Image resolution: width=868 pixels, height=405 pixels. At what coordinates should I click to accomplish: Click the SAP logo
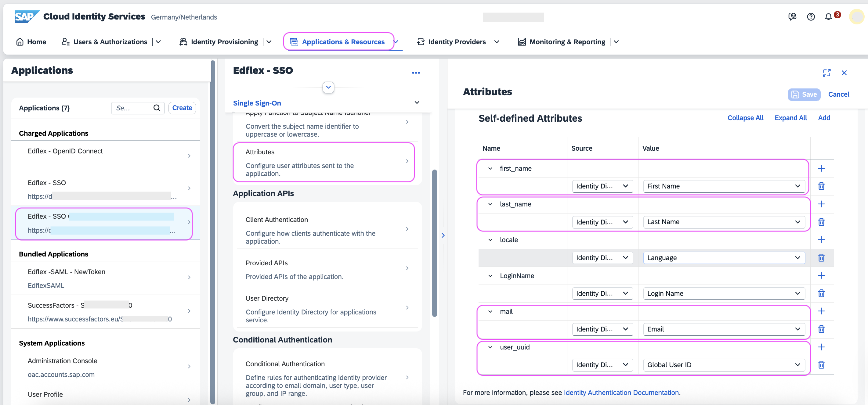coord(27,16)
